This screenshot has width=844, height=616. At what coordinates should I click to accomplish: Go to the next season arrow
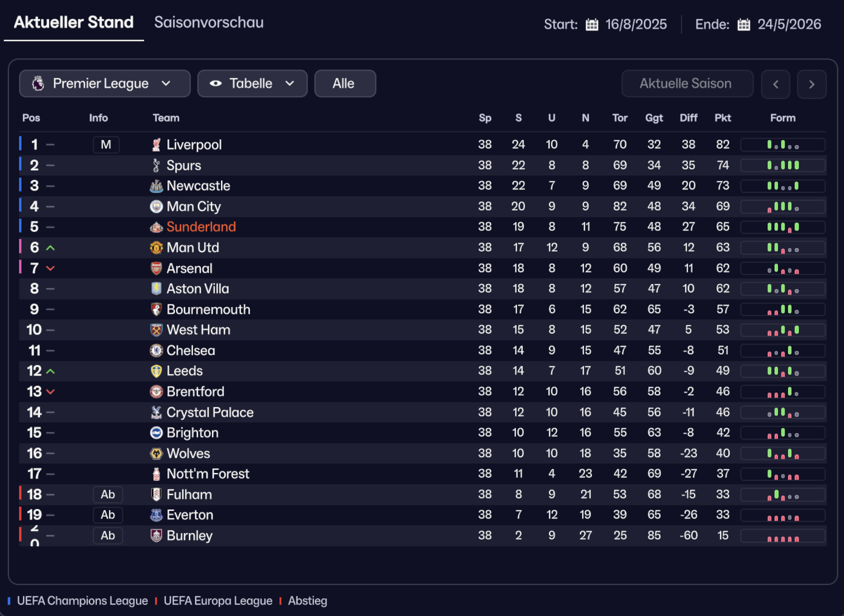[x=811, y=84]
